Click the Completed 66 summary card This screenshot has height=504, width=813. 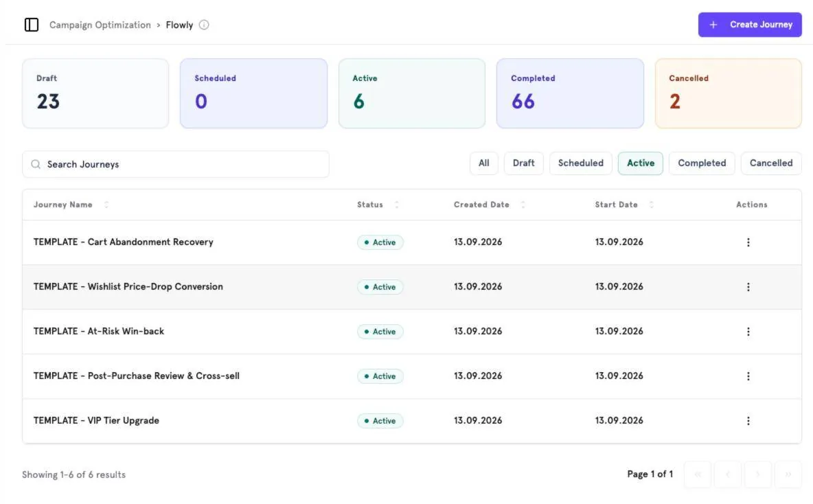(571, 93)
